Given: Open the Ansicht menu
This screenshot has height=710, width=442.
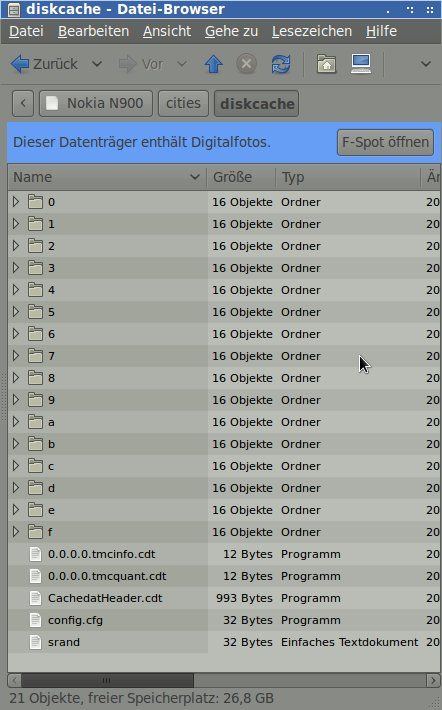Looking at the screenshot, I should pyautogui.click(x=167, y=31).
